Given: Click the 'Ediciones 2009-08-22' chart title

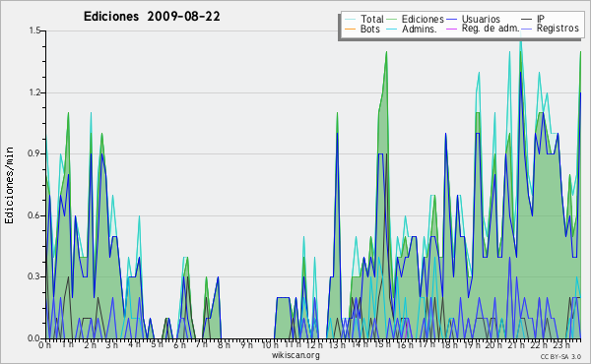Looking at the screenshot, I should pos(152,17).
